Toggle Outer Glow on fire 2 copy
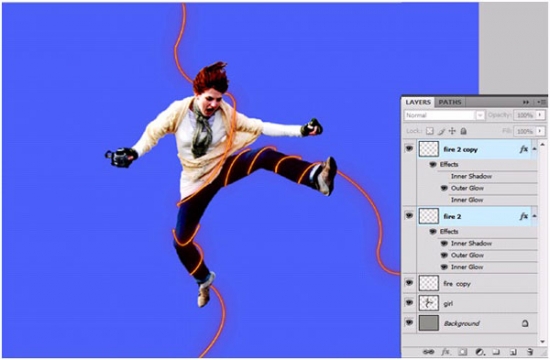 click(444, 188)
